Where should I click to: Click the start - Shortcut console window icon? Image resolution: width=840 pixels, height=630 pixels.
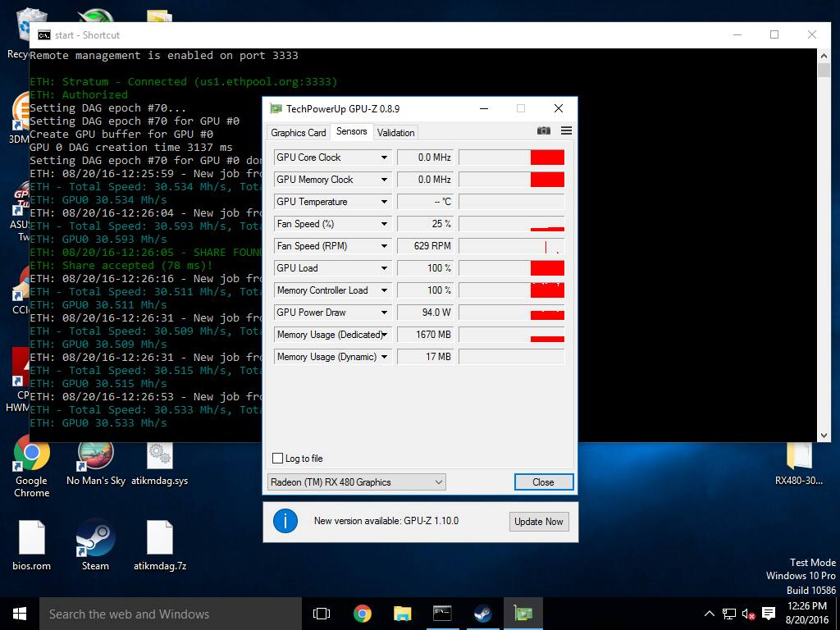(44, 34)
